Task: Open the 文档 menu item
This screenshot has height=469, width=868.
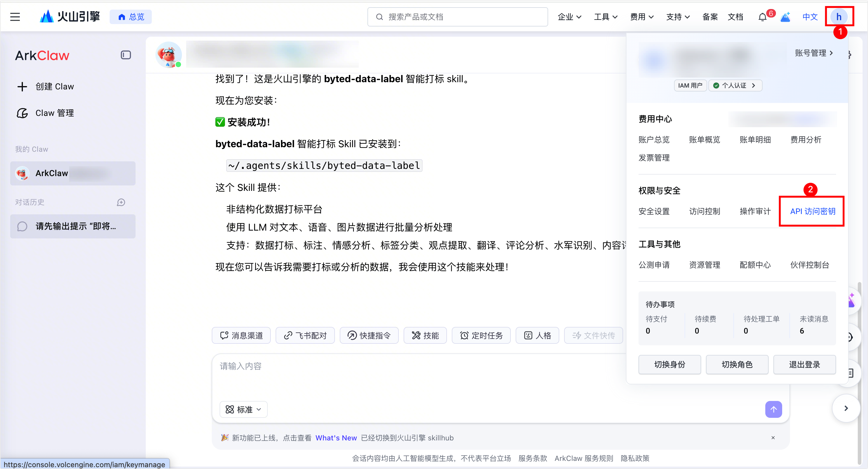Action: [735, 17]
